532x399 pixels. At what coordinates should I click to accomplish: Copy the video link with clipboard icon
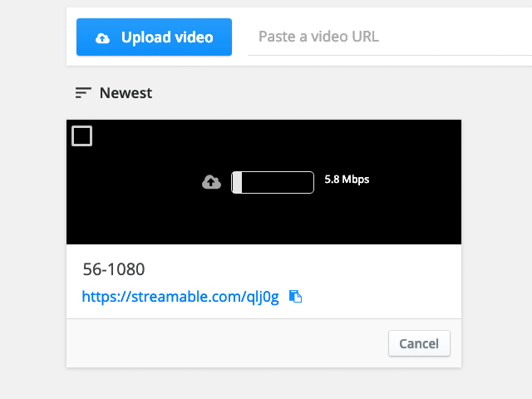pyautogui.click(x=296, y=297)
